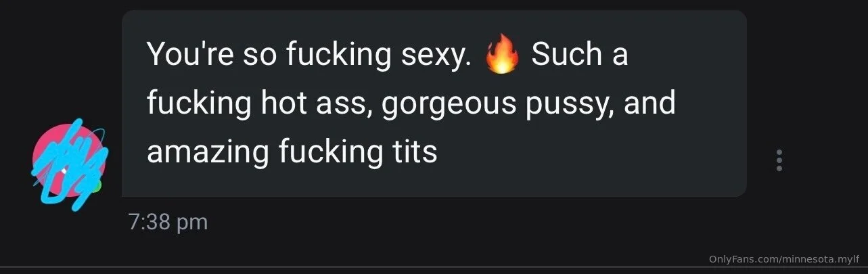Select the received chat message bubble

coord(434,104)
